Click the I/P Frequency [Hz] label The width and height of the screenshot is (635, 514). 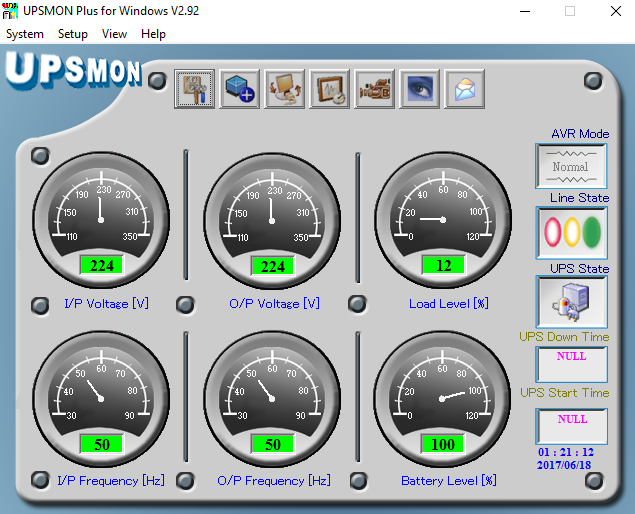coord(111,481)
